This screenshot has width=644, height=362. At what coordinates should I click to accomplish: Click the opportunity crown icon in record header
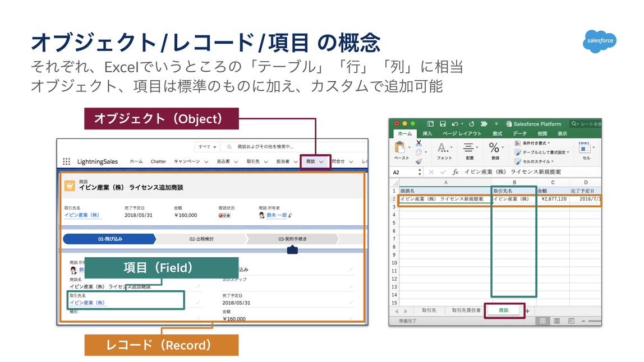point(70,186)
